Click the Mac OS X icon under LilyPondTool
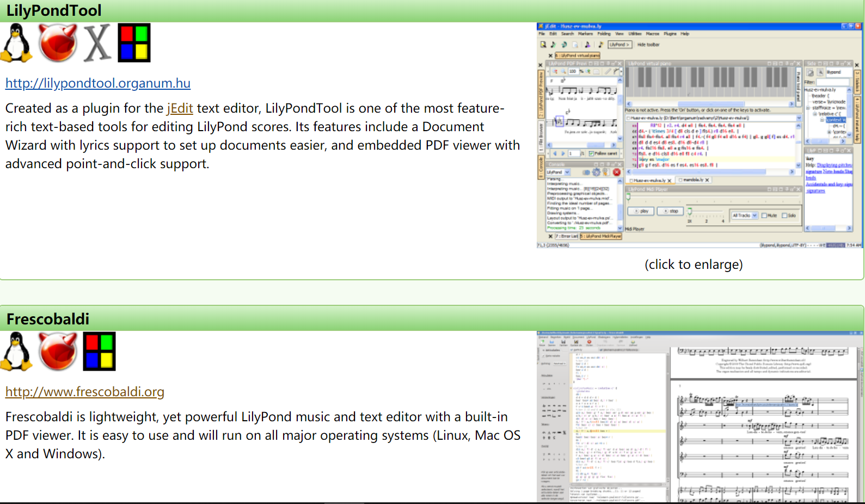The height and width of the screenshot is (504, 865). [97, 43]
